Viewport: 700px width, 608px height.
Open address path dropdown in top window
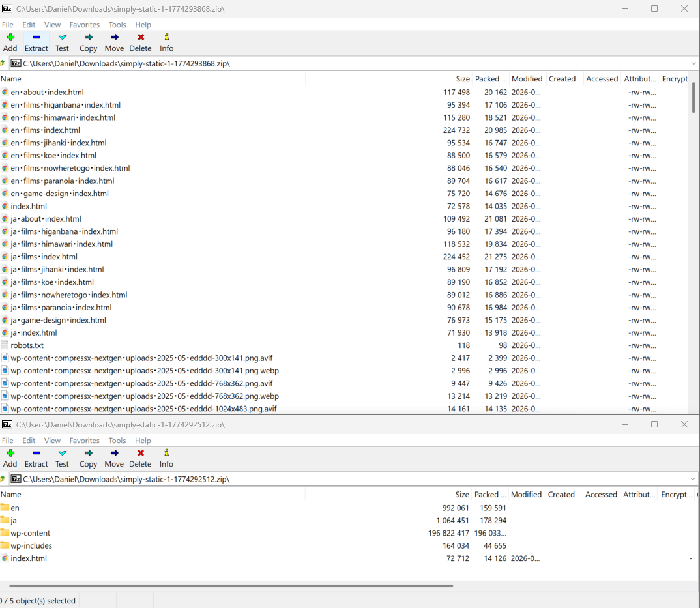point(693,63)
